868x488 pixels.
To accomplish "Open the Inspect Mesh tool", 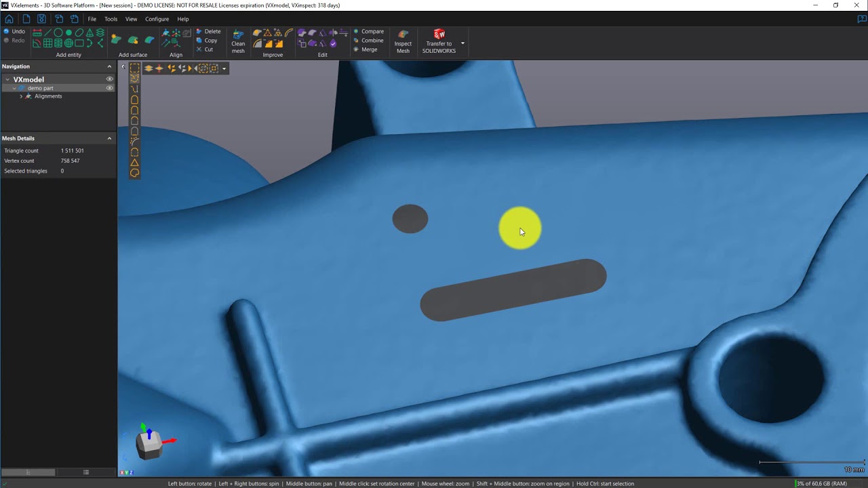I will pos(403,41).
